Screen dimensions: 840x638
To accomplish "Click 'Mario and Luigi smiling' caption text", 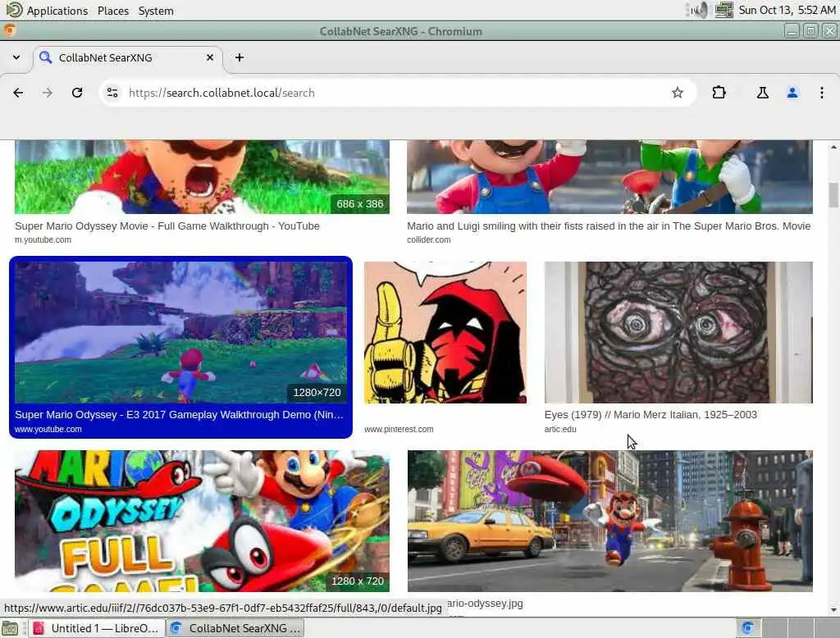I will [609, 226].
